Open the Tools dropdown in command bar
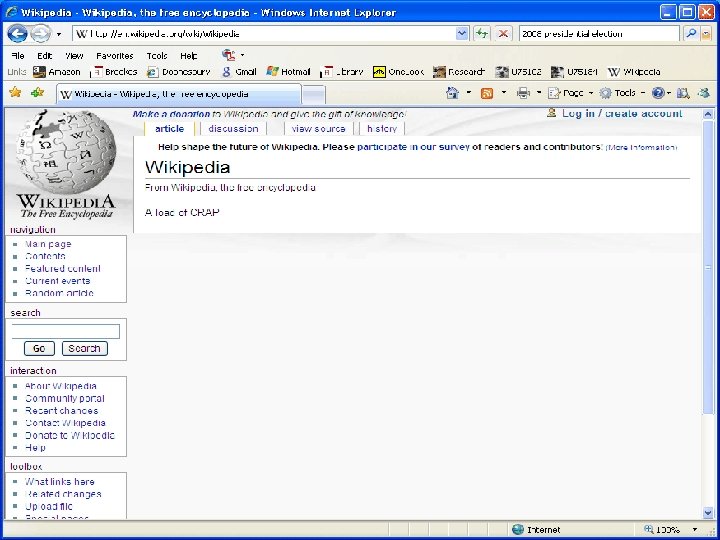 (x=622, y=93)
